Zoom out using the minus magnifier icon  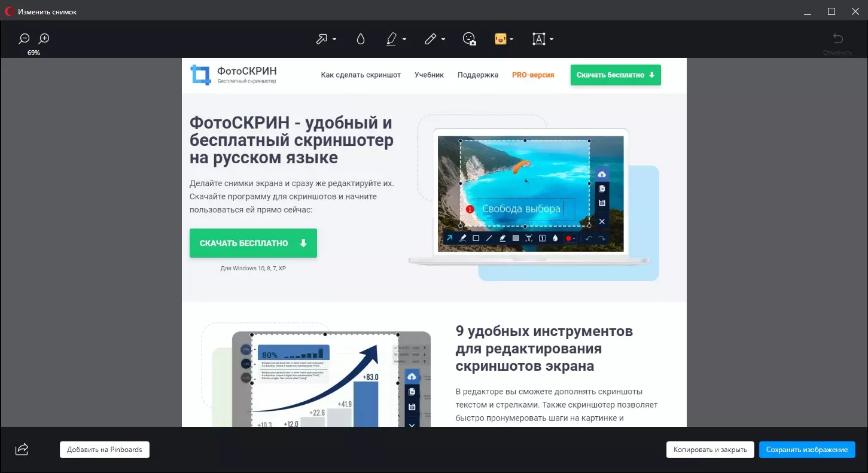click(23, 38)
